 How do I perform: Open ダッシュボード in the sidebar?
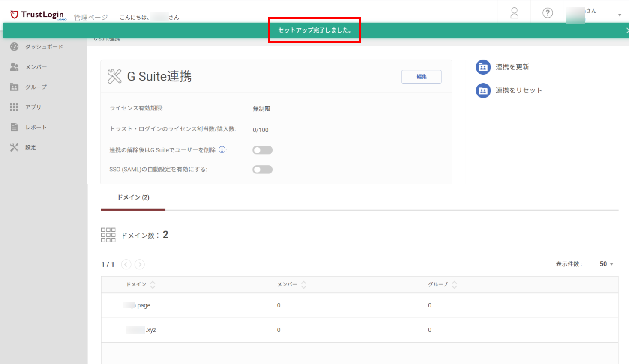[44, 47]
